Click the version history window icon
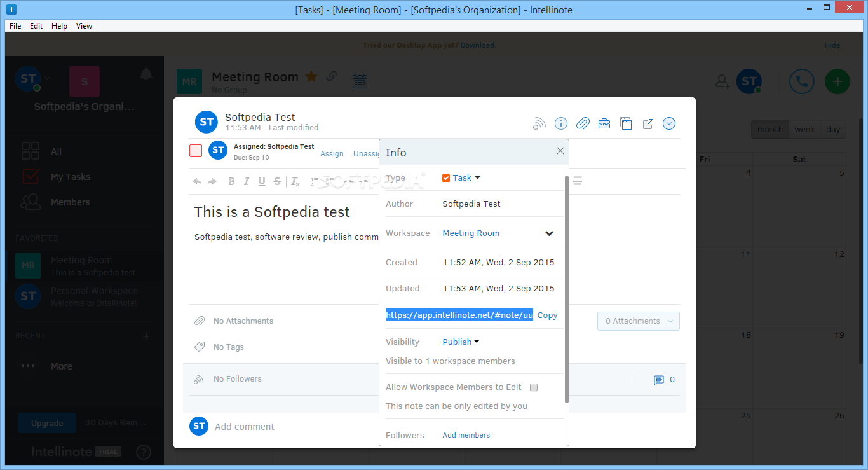 click(x=626, y=123)
